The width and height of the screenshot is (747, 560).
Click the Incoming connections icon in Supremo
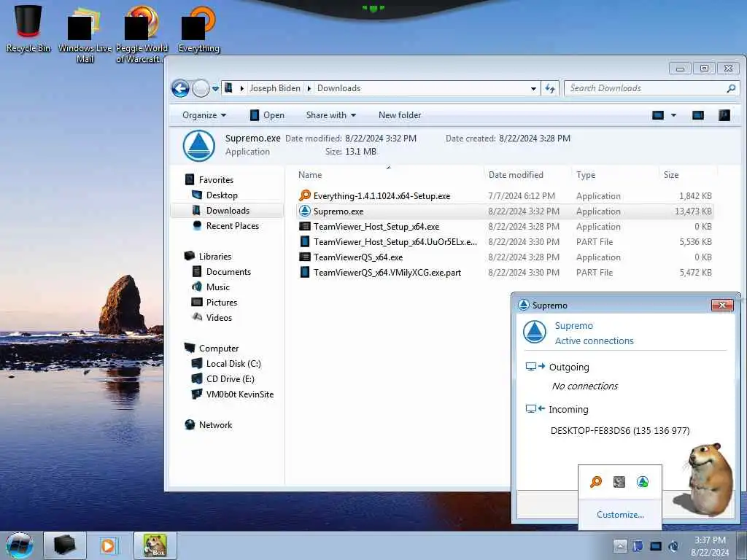click(535, 409)
